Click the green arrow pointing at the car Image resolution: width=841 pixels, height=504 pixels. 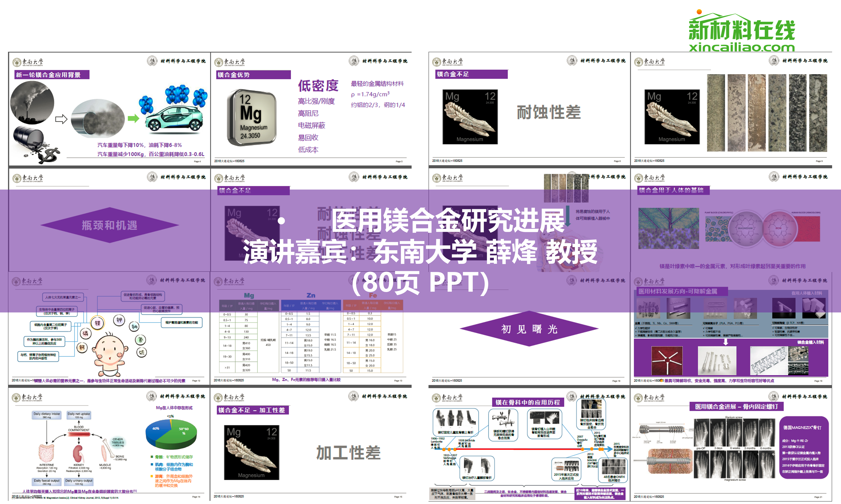pos(133,118)
